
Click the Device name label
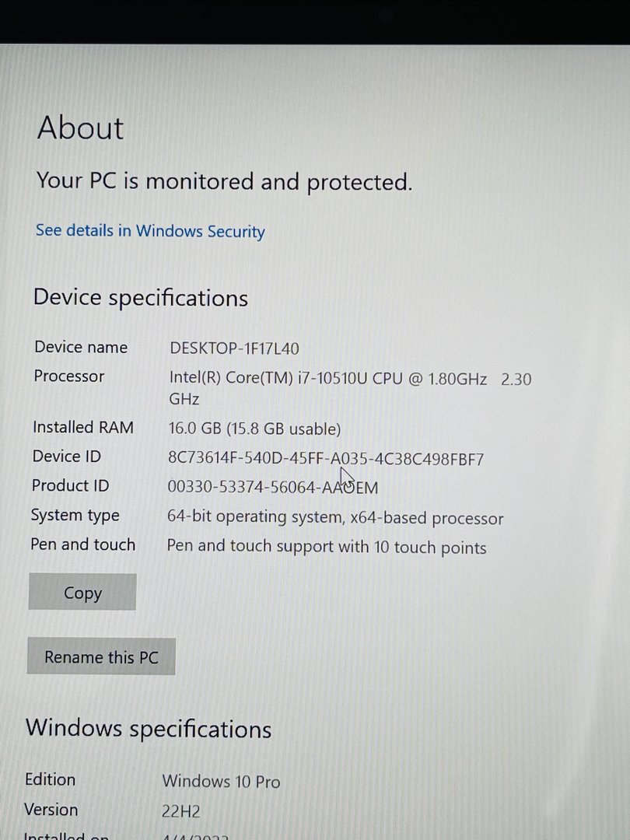point(81,347)
